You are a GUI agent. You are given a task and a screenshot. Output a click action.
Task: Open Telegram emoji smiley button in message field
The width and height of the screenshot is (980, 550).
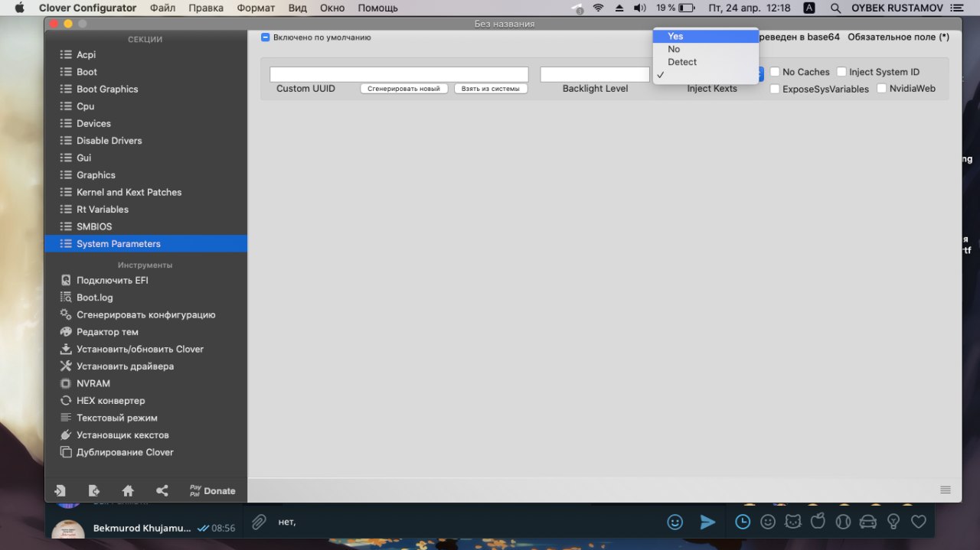pos(675,522)
